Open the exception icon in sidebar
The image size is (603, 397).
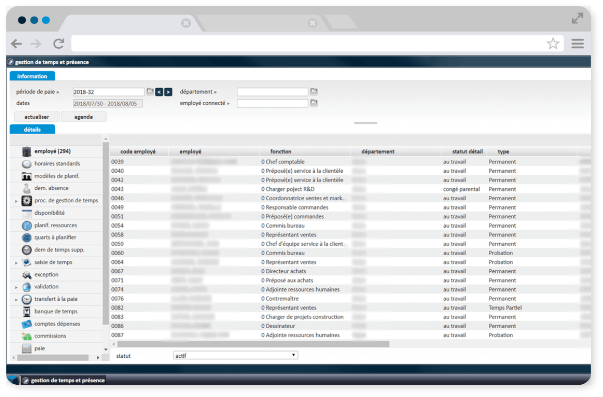coord(27,275)
